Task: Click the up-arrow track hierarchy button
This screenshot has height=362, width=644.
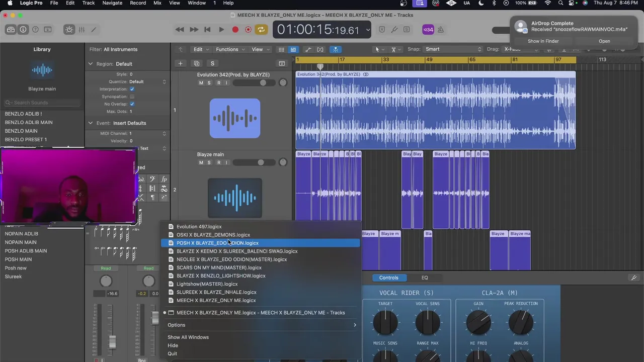Action: [x=181, y=49]
